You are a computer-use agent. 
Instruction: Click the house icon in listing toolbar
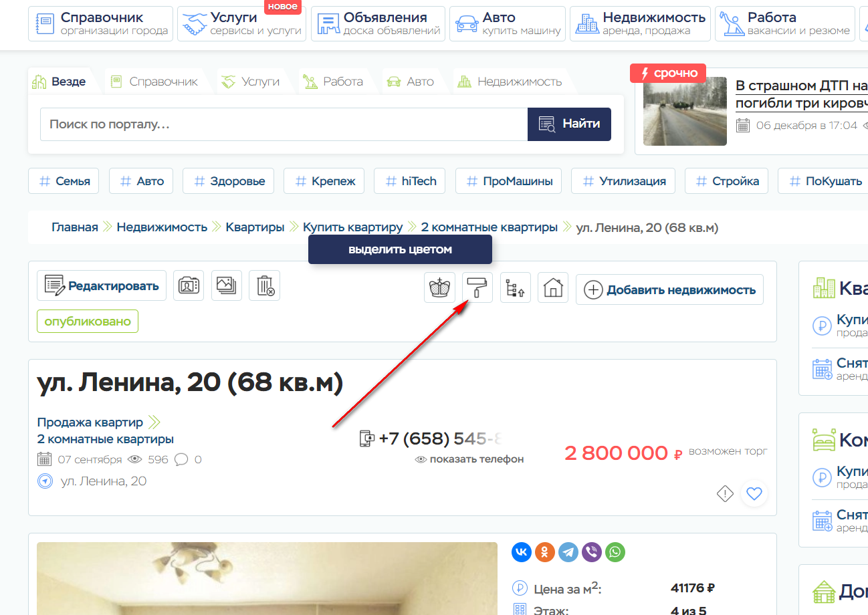(552, 288)
